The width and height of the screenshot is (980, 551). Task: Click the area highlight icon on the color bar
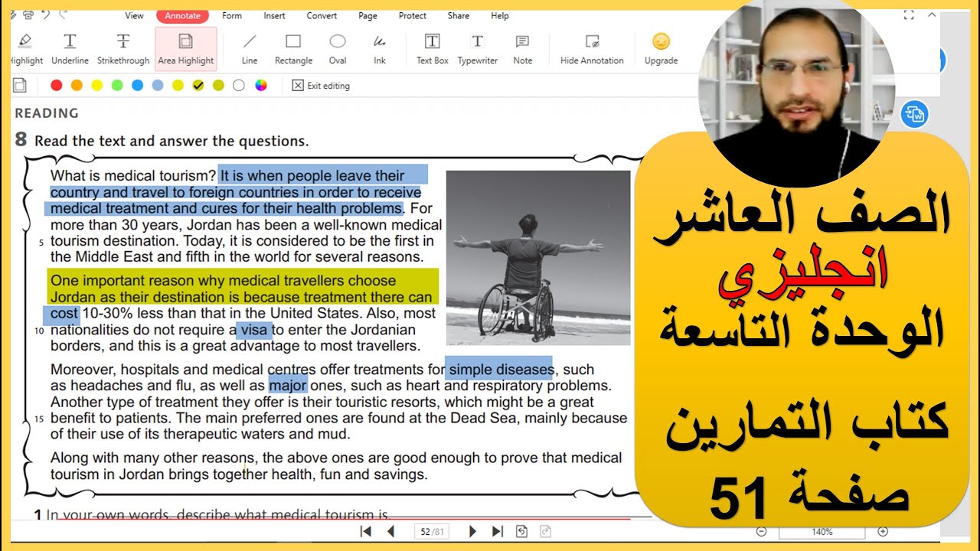coord(21,85)
